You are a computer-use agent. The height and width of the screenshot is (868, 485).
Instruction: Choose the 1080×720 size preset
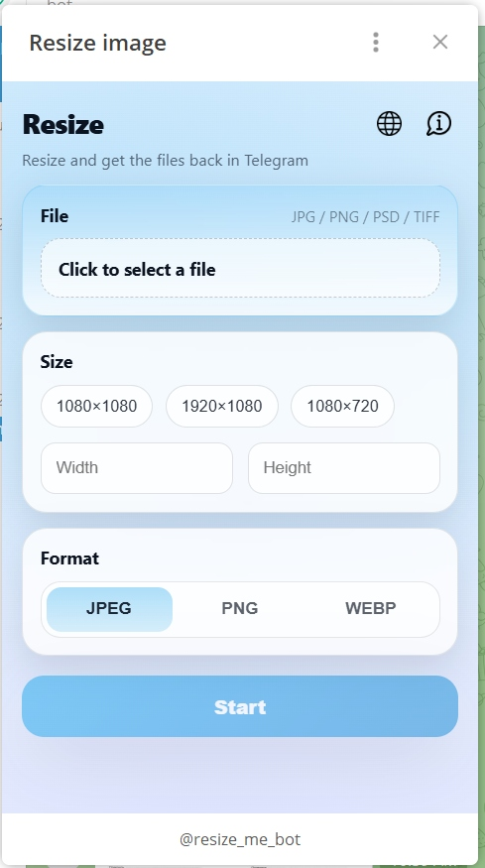(x=343, y=406)
